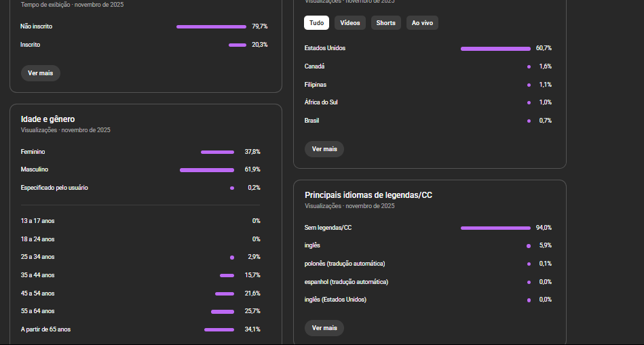Image resolution: width=644 pixels, height=345 pixels.
Task: Click the Filipinas country label
Action: tap(316, 85)
